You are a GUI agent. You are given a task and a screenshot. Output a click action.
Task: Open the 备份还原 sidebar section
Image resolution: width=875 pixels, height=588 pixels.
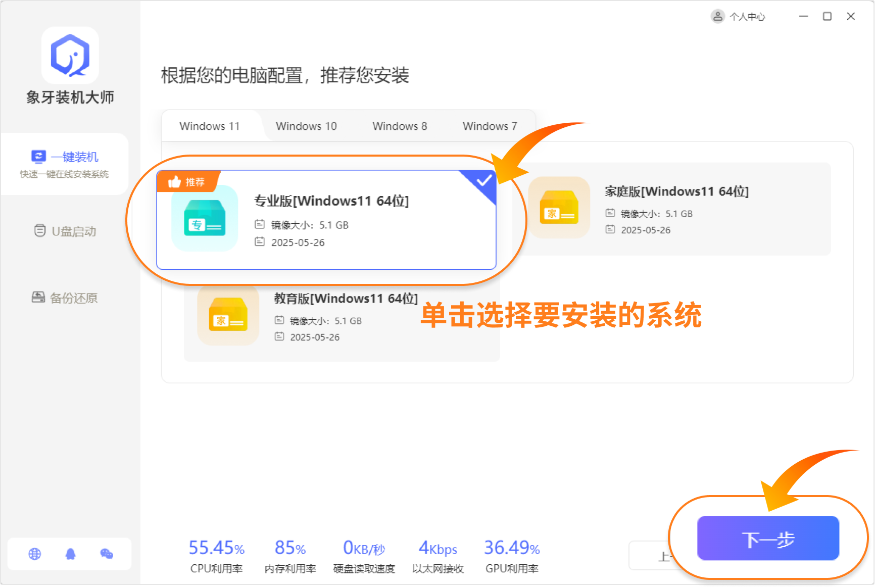(x=65, y=298)
